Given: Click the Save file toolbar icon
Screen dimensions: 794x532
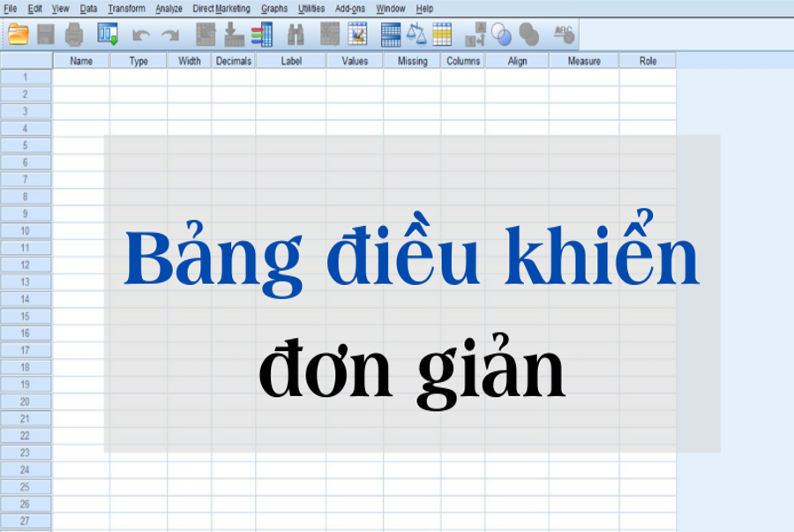Looking at the screenshot, I should click(x=46, y=34).
